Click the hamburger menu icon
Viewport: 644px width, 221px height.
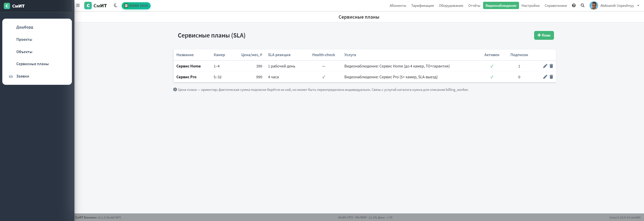(x=78, y=6)
